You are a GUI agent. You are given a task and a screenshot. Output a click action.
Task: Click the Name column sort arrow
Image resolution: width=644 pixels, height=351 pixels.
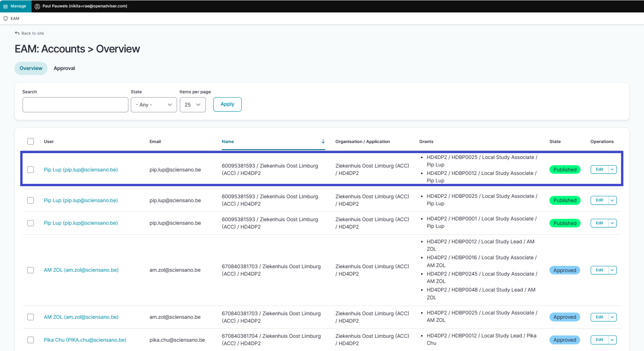pos(323,141)
